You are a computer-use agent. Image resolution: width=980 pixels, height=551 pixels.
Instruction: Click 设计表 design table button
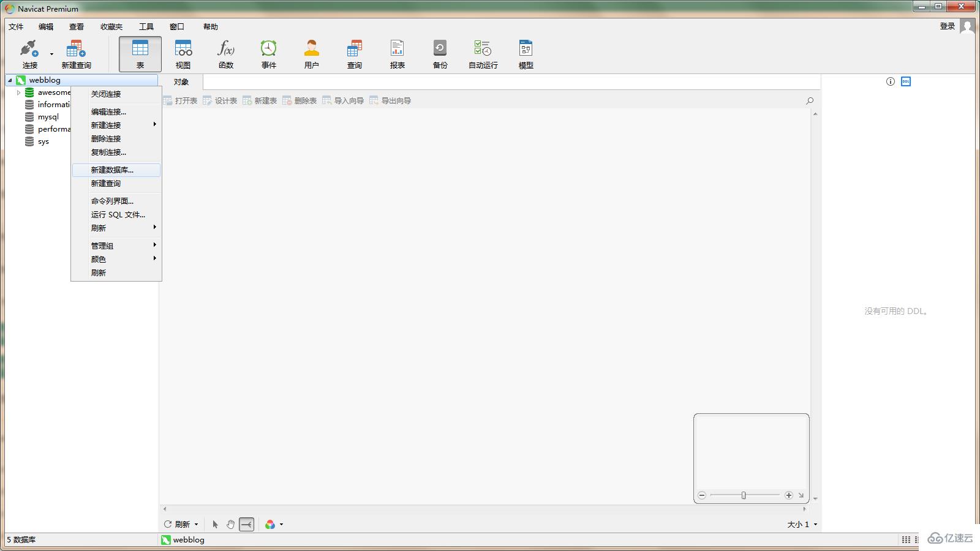click(220, 101)
